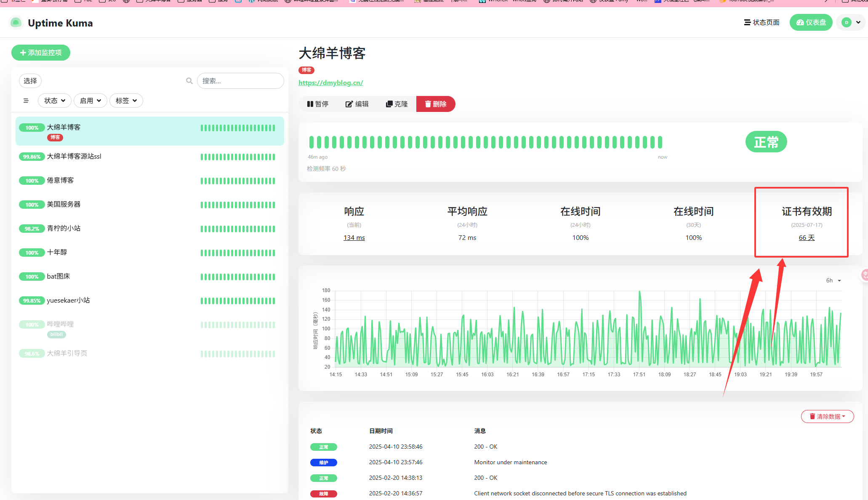Delete the monitor with red 删除 button

click(436, 104)
